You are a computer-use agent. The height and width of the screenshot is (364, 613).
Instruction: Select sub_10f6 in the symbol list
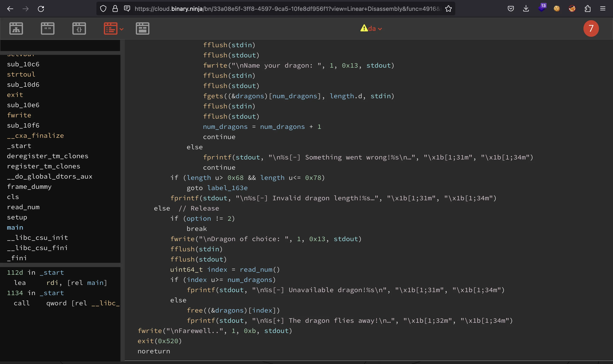point(23,125)
